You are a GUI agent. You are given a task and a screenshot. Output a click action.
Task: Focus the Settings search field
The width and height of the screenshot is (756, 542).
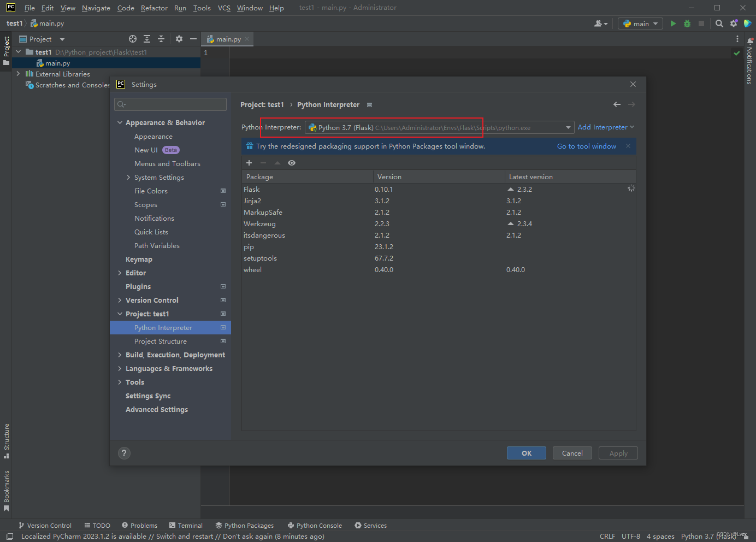tap(170, 104)
